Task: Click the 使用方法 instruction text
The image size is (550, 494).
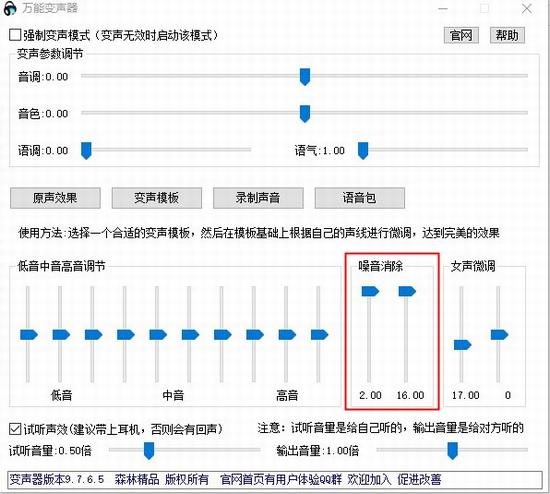Action: point(259,233)
